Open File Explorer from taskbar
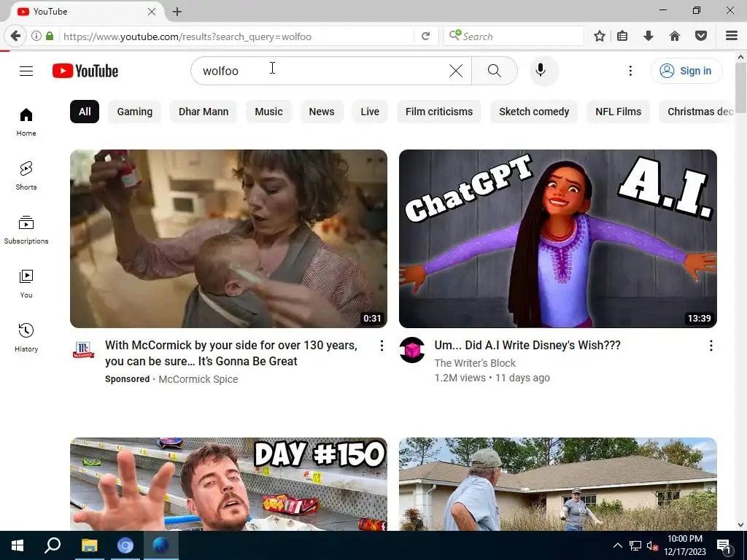Image resolution: width=747 pixels, height=560 pixels. point(89,545)
